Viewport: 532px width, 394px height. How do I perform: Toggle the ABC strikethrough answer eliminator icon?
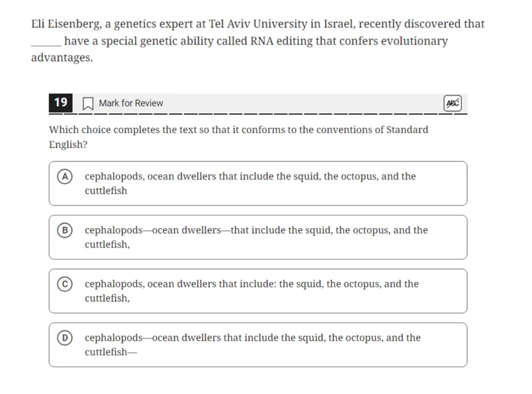[453, 103]
